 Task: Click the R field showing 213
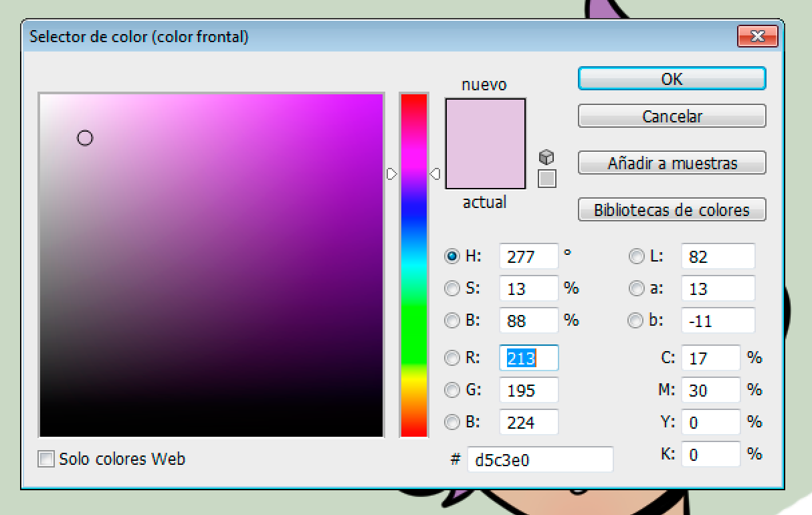tap(528, 358)
